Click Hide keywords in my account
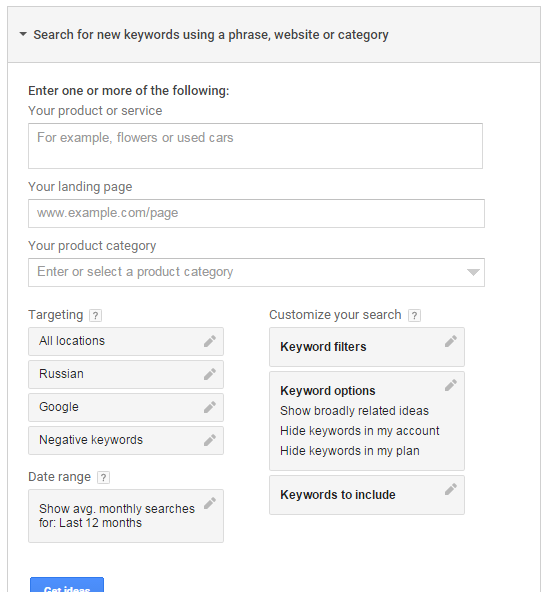This screenshot has width=551, height=592. 360,431
